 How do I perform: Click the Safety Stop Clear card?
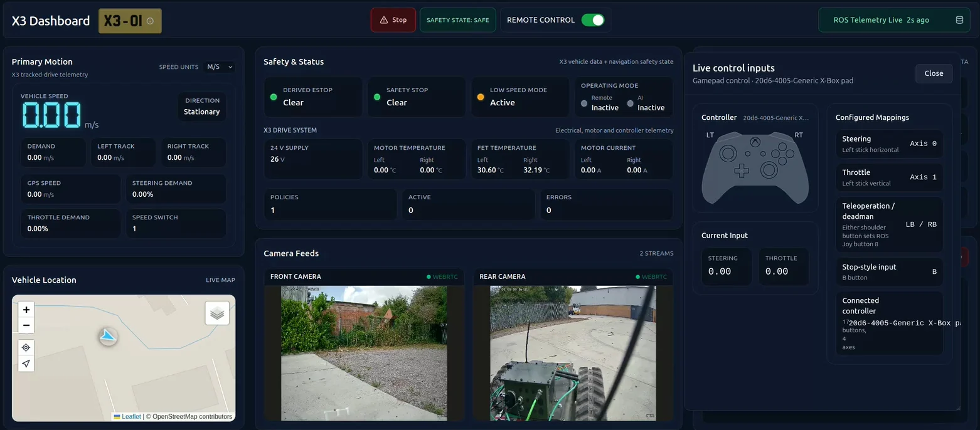click(417, 97)
